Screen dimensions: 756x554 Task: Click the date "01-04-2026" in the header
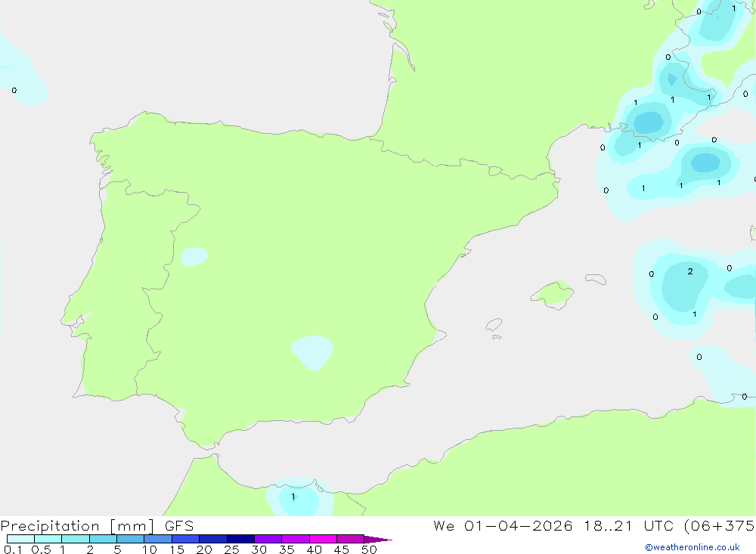coord(519,526)
